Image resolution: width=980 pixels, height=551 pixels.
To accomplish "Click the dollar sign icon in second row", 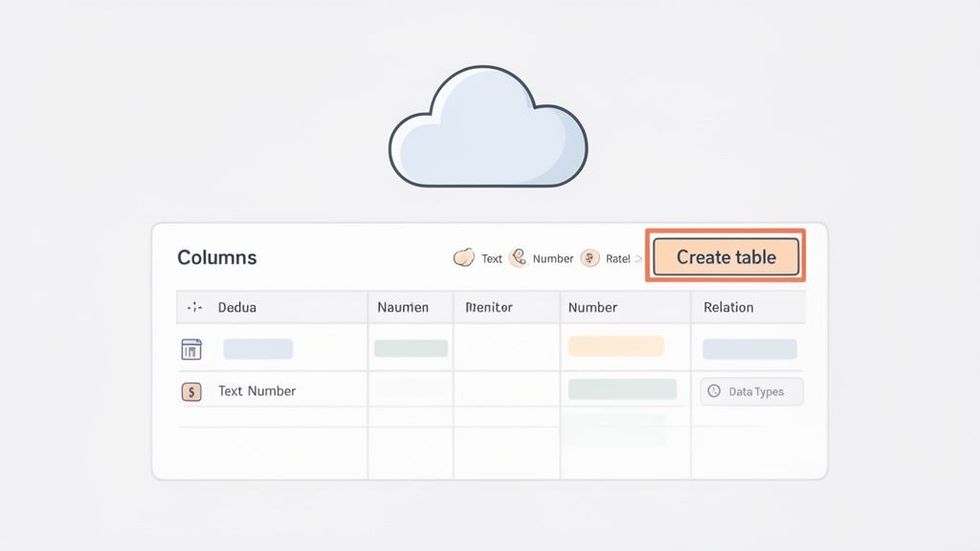I will pyautogui.click(x=191, y=391).
